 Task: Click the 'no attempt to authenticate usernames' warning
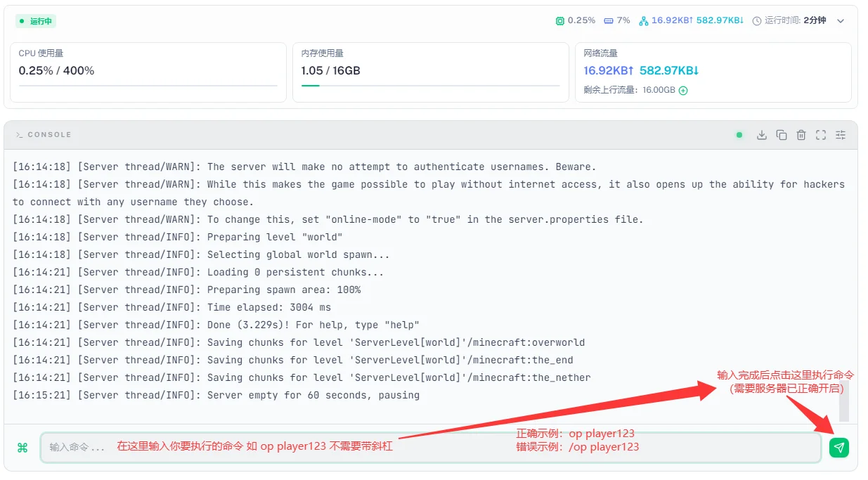click(304, 167)
